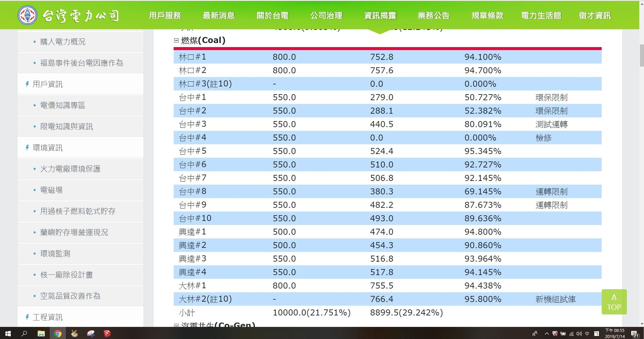Open the People icon in taskbar
Viewport: 644px width, 339px height.
point(534,334)
